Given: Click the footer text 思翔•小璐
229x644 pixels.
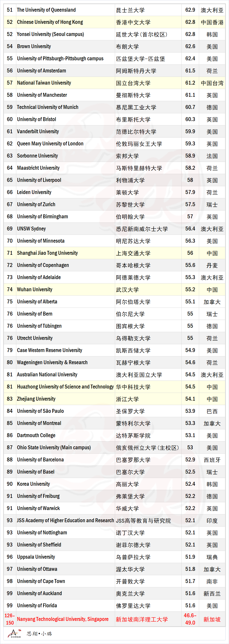Looking at the screenshot, I should point(39,634).
